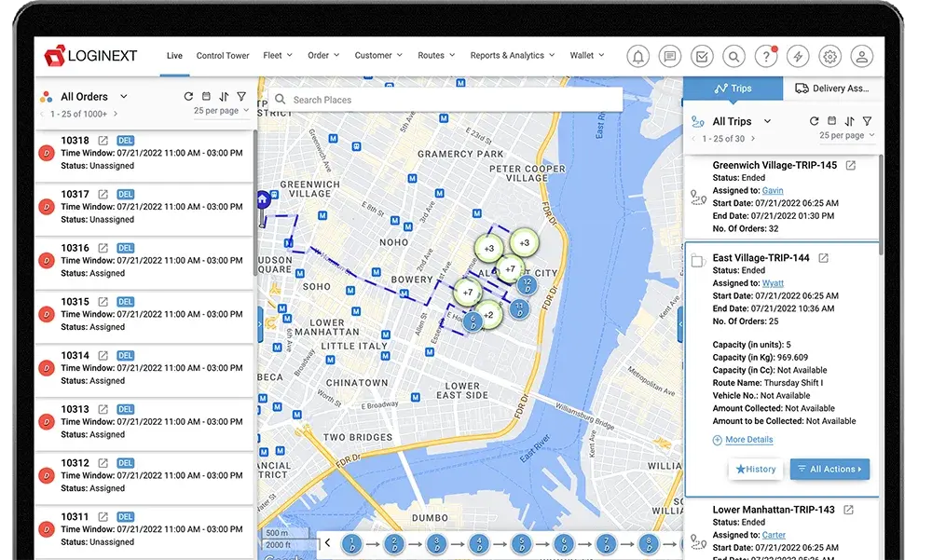The height and width of the screenshot is (560, 932).
Task: Refresh the All Orders list
Action: pos(188,97)
